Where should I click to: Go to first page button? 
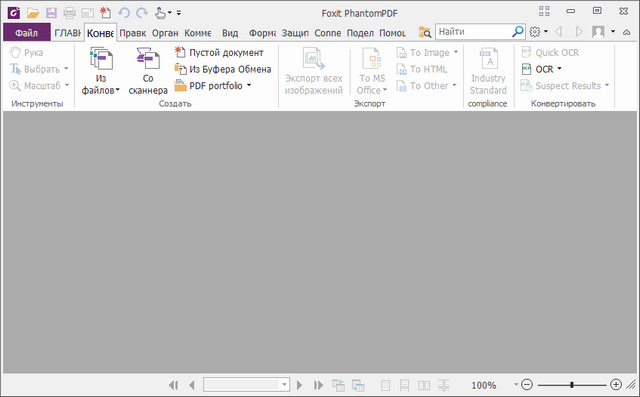(x=173, y=385)
